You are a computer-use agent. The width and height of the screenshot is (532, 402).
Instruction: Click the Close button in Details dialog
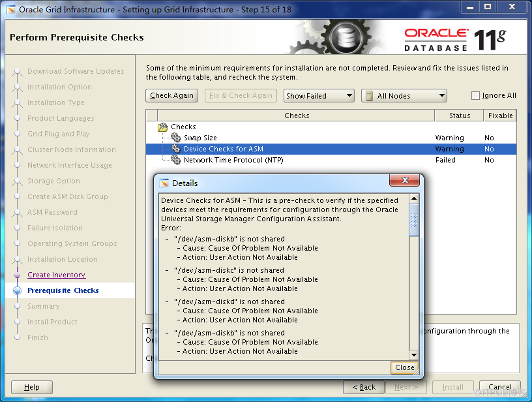[x=405, y=367]
